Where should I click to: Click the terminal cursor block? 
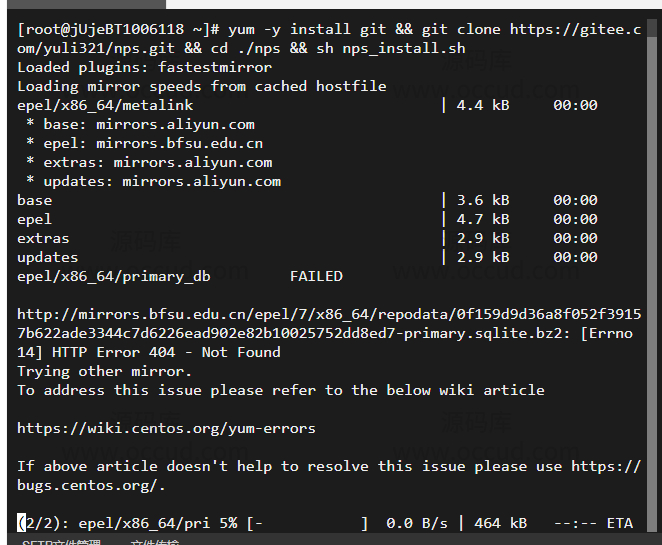(22, 522)
